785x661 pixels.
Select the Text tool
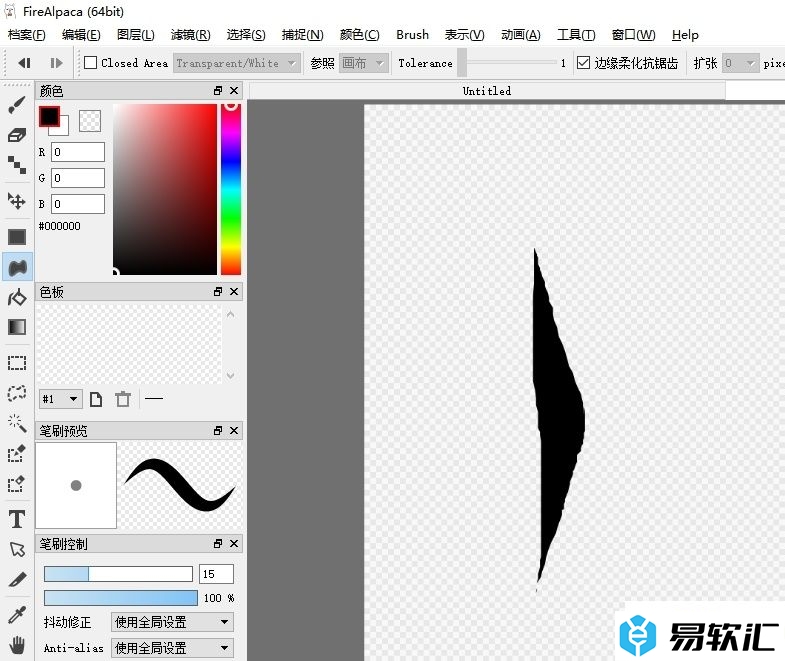17,519
